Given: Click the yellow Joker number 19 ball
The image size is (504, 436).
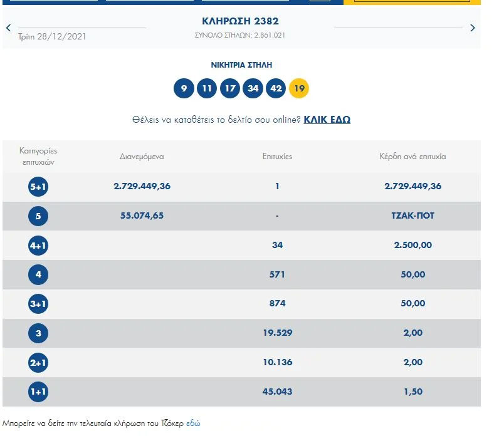Looking at the screenshot, I should (299, 88).
